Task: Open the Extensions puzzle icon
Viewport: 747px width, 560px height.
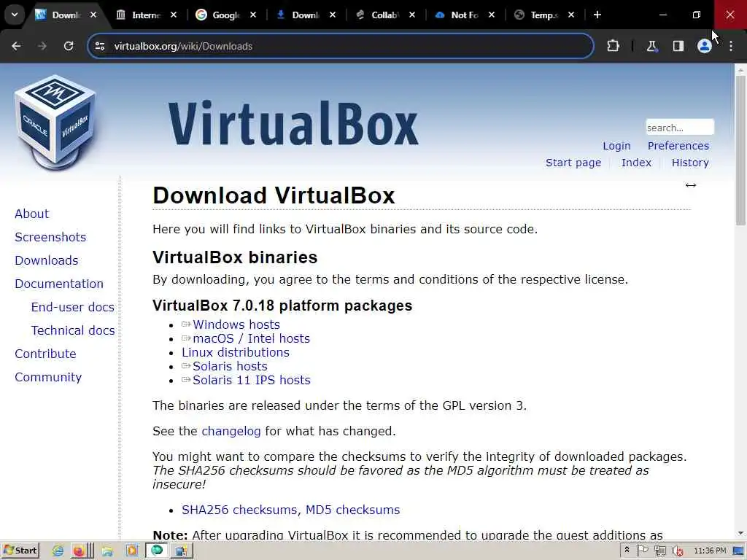Action: pyautogui.click(x=613, y=46)
